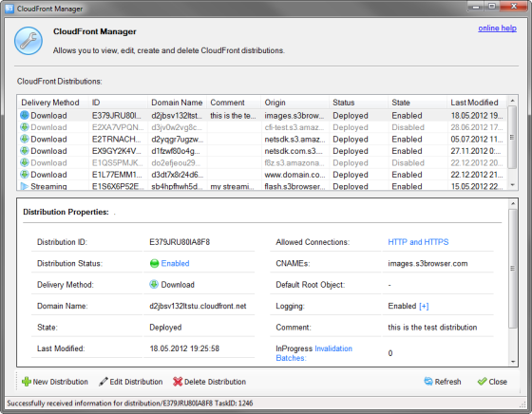
Task: Click the Edit Distribution button
Action: click(131, 382)
